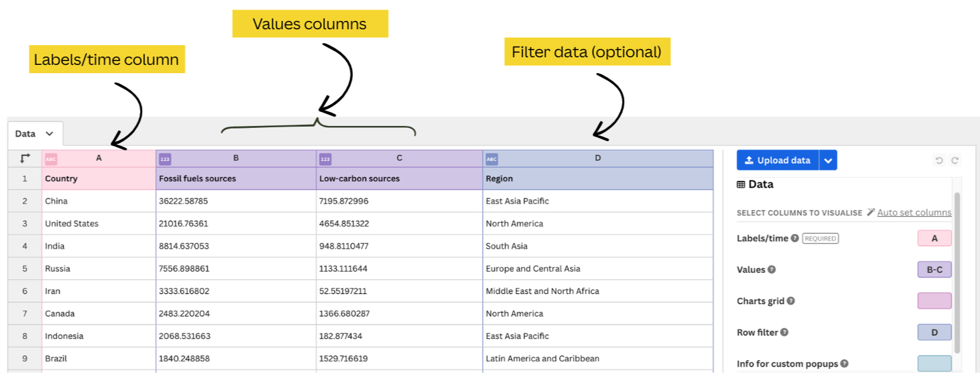Click the magic wand icon beside Auto set columns
This screenshot has height=383, width=980.
pos(870,212)
